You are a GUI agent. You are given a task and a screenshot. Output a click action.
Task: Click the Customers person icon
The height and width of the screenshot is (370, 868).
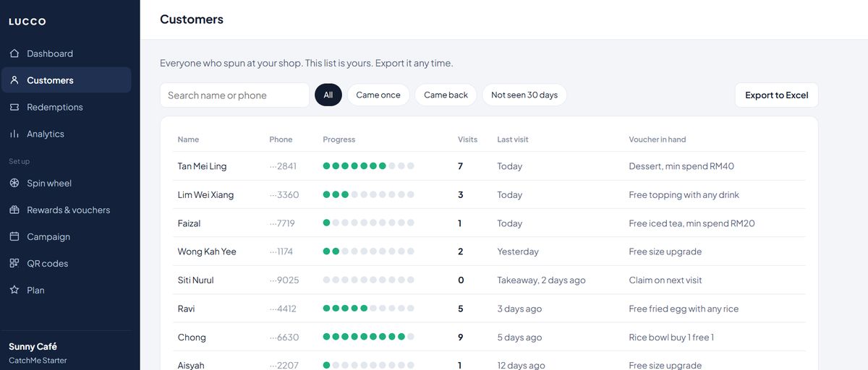tap(14, 80)
